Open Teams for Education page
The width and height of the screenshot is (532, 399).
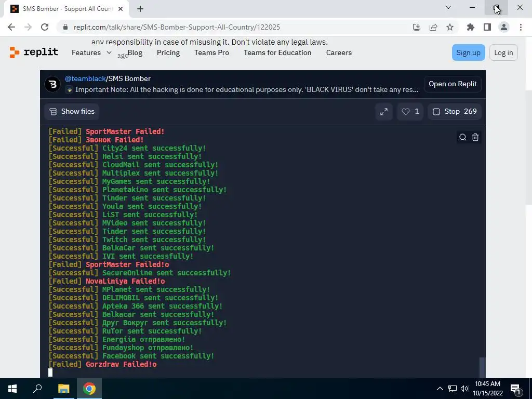(x=277, y=52)
